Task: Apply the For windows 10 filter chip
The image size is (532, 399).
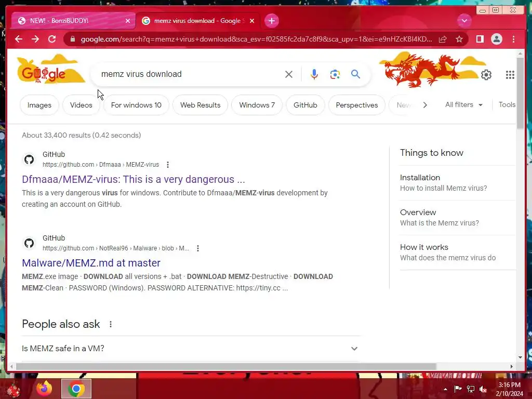Action: [x=136, y=105]
